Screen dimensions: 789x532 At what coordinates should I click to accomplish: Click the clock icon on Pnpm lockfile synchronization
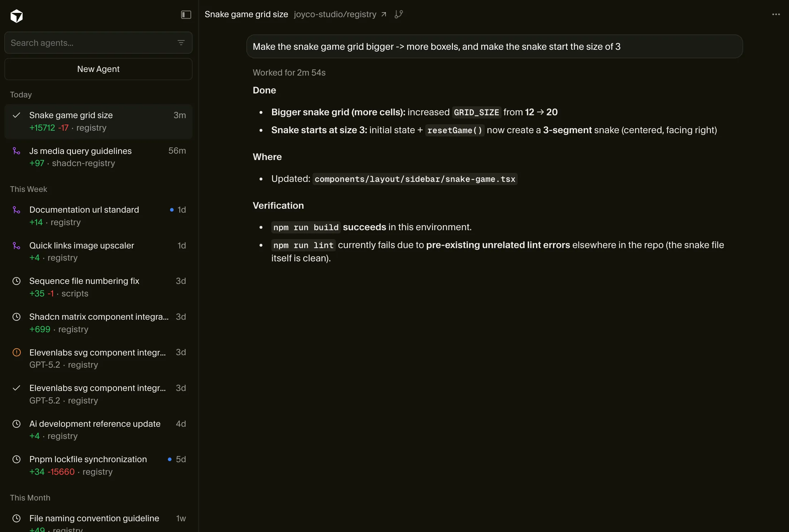coord(16,460)
